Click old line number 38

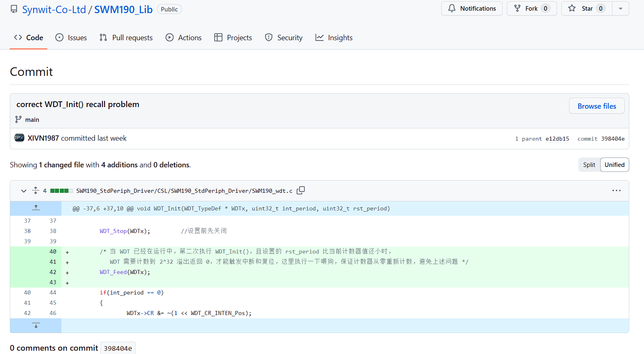[x=27, y=231]
